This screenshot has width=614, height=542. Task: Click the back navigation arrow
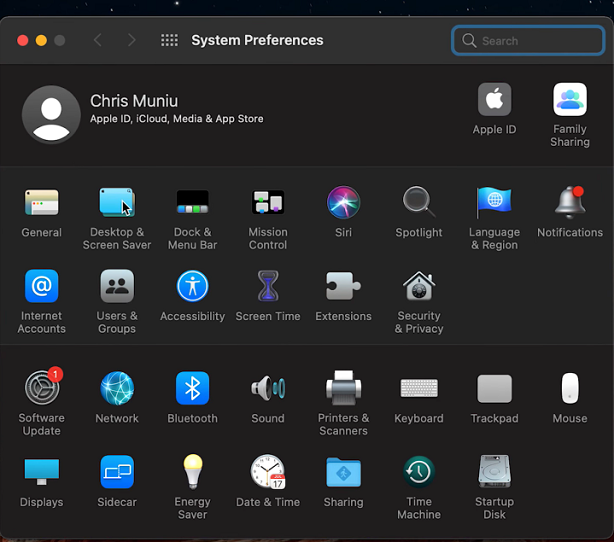(98, 40)
